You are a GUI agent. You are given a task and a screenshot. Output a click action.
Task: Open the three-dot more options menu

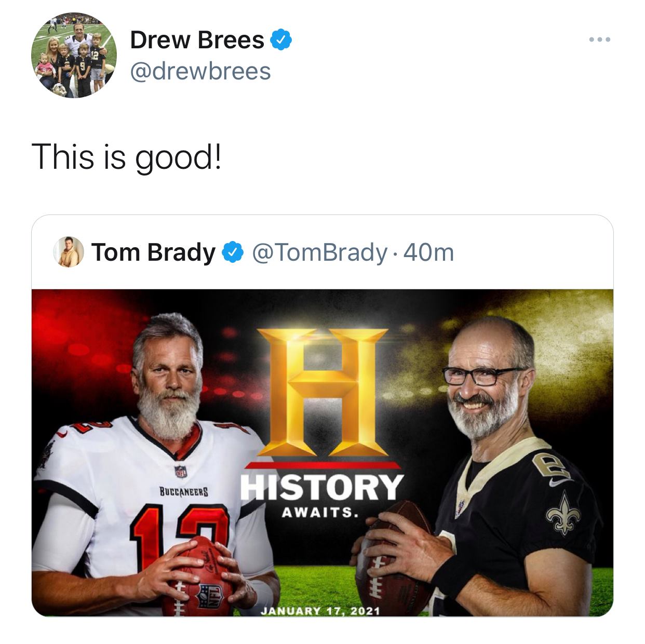600,39
